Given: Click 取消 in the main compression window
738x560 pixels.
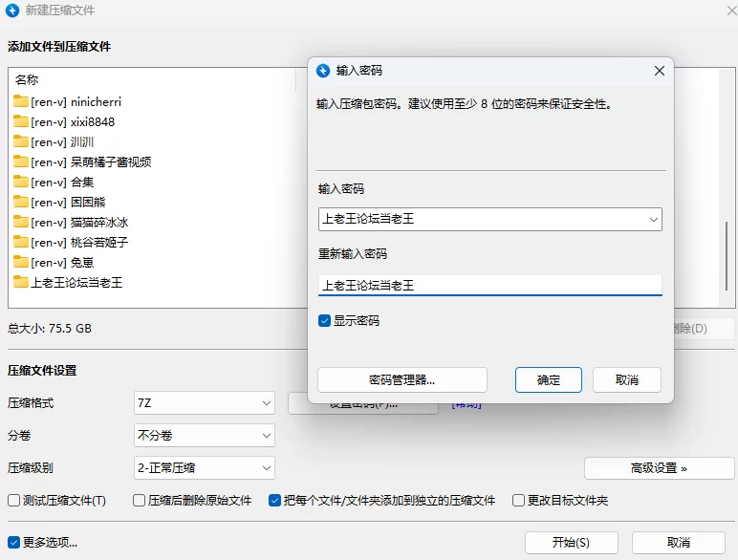Looking at the screenshot, I should click(679, 543).
